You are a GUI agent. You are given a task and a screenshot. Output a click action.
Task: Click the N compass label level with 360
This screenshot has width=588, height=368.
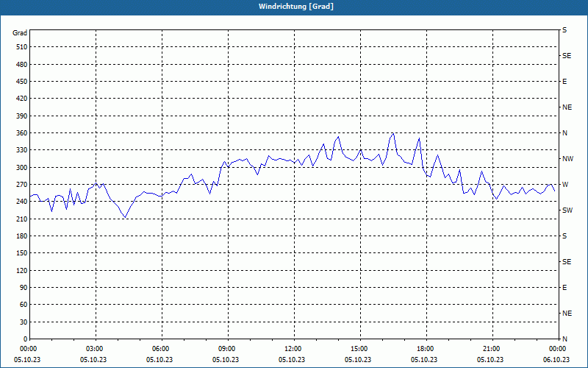click(x=564, y=133)
